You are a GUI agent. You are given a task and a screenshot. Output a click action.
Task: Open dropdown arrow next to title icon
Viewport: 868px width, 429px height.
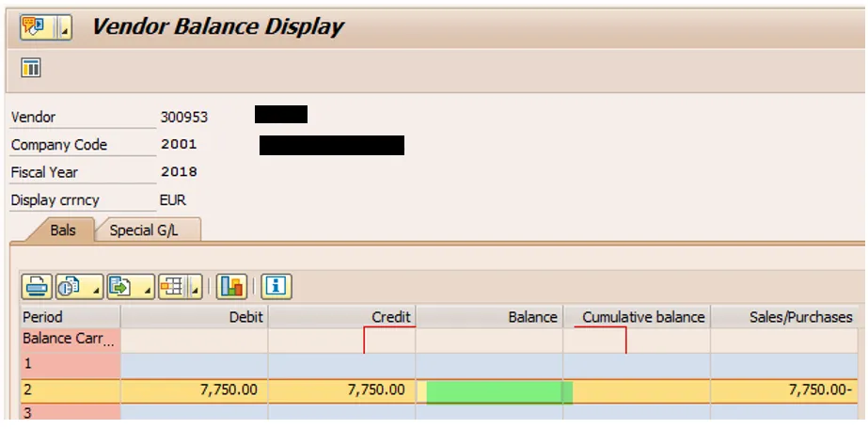[x=65, y=28]
